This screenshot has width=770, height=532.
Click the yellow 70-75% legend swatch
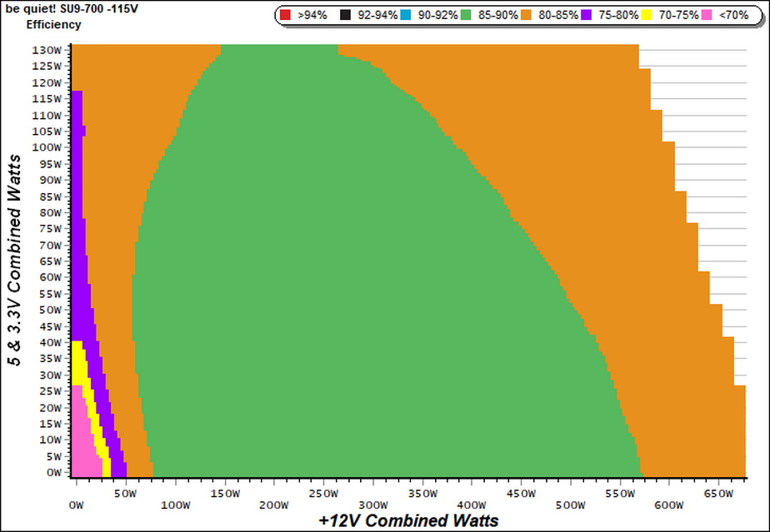tap(647, 15)
